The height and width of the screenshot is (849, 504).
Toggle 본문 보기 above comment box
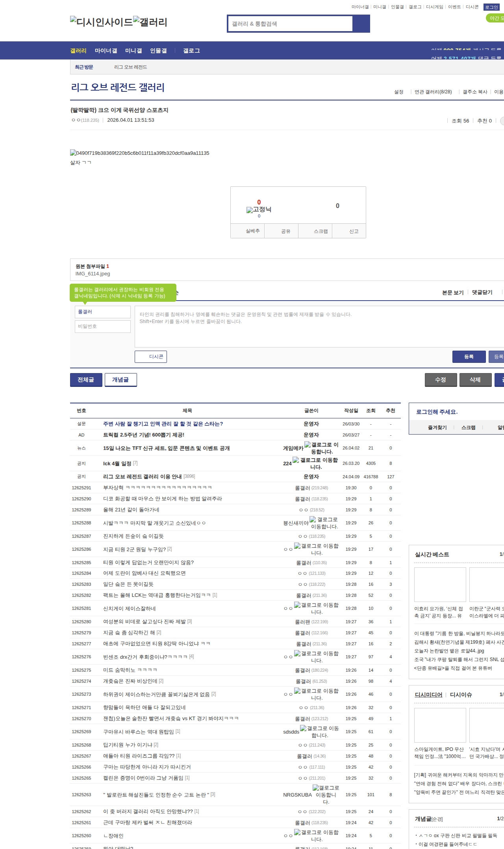click(452, 293)
